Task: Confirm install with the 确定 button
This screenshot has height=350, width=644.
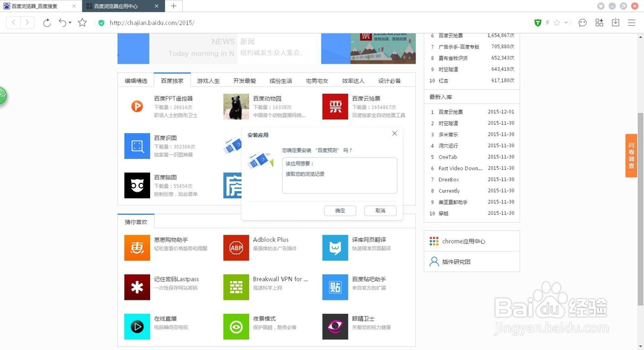Action: tap(339, 210)
